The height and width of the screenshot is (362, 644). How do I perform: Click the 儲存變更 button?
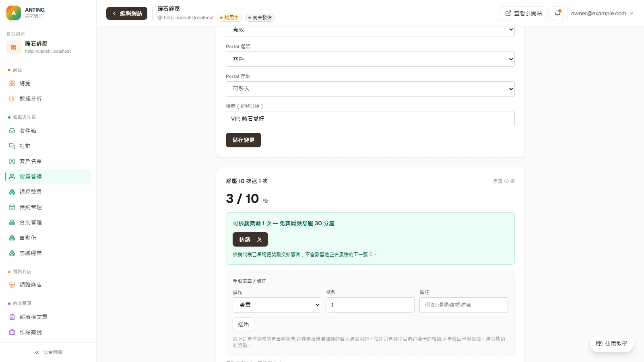(x=244, y=140)
